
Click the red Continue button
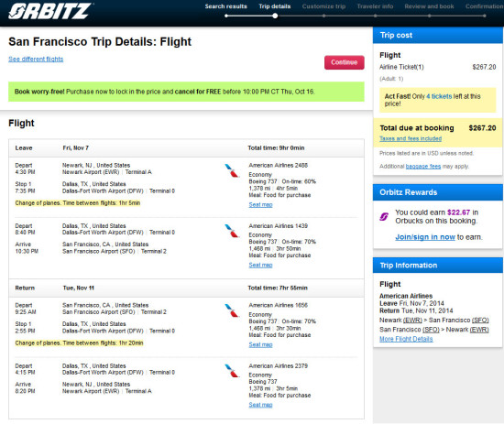point(345,62)
